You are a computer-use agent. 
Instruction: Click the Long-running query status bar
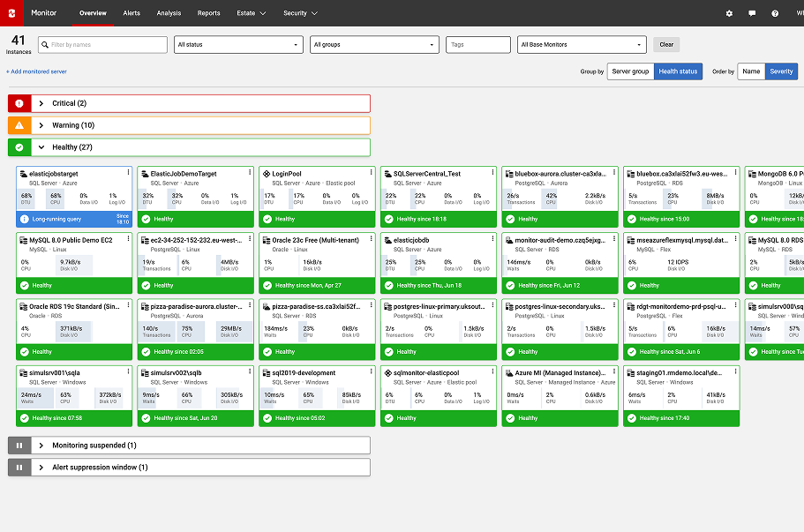point(74,220)
